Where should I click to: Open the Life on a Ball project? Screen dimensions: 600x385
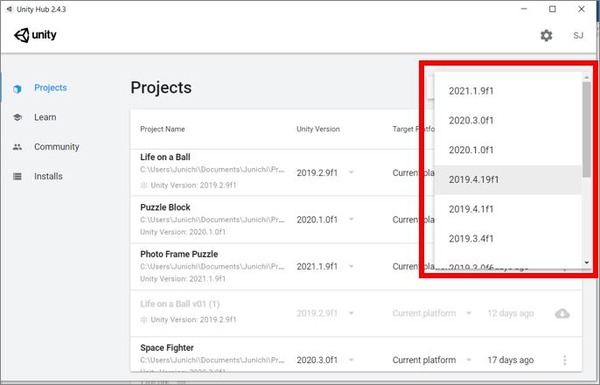point(165,157)
